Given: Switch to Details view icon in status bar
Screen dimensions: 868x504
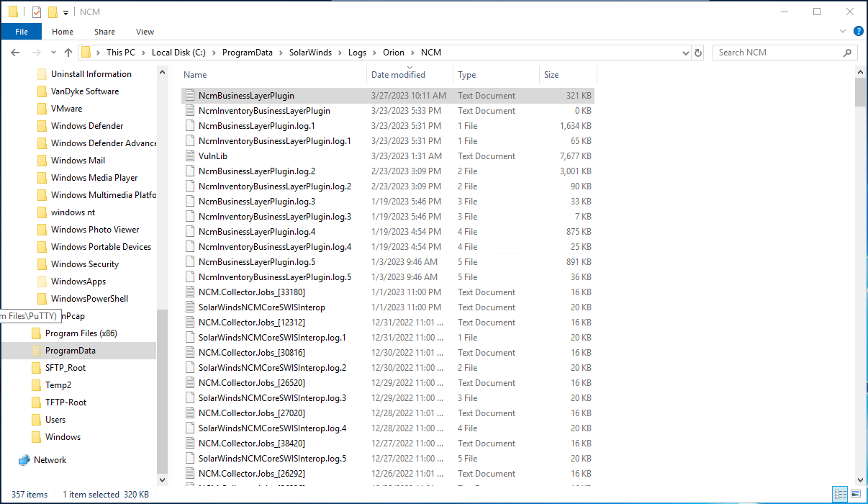Looking at the screenshot, I should tap(840, 495).
